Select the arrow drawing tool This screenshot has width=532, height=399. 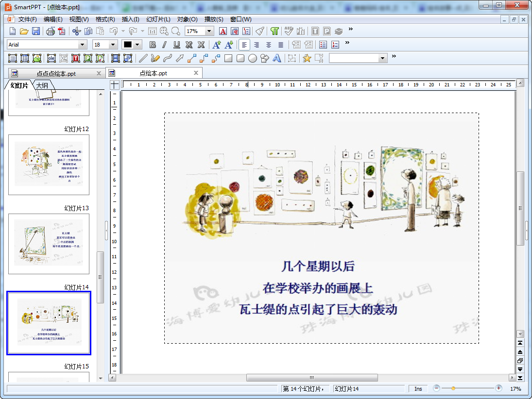pyautogui.click(x=179, y=58)
